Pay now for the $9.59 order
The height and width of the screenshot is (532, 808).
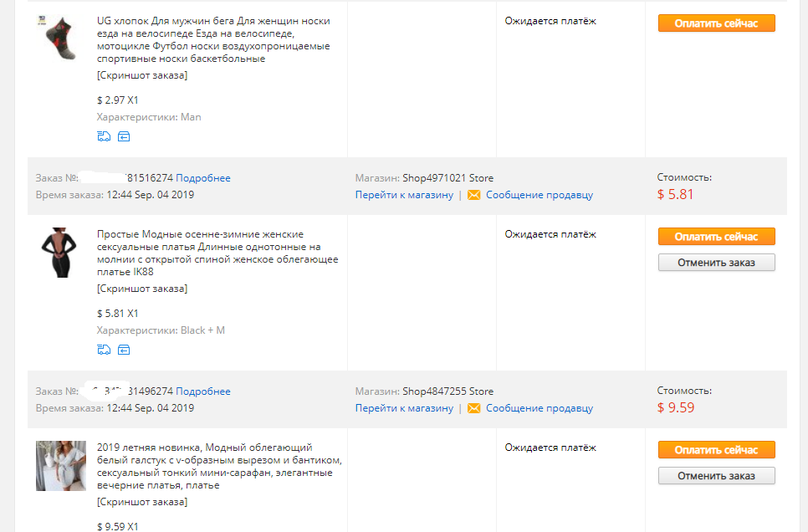(716, 450)
